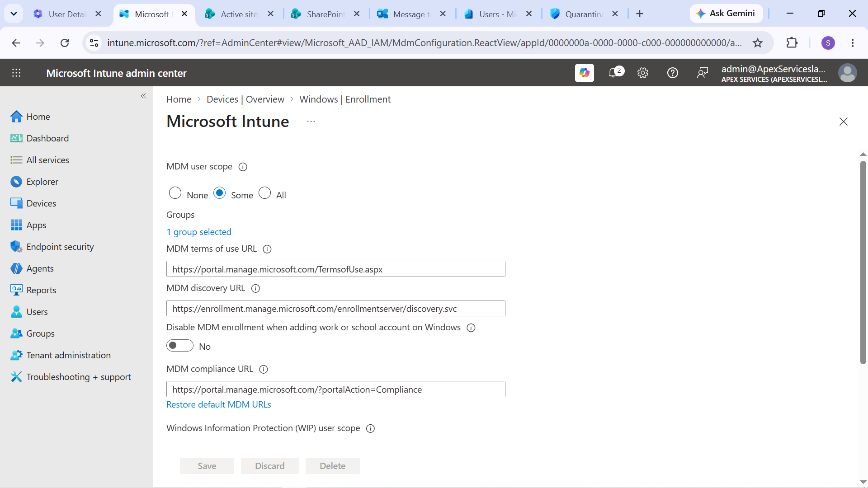Click Ask Gemini button

coord(726,14)
